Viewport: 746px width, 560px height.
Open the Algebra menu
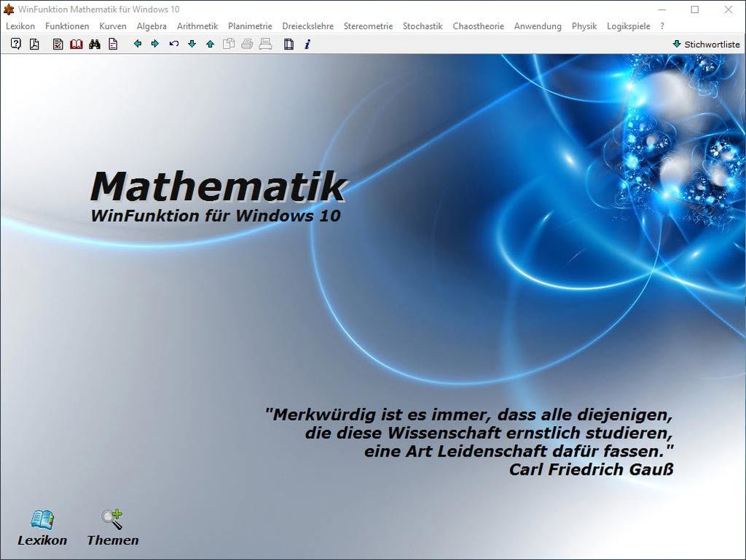pos(152,26)
